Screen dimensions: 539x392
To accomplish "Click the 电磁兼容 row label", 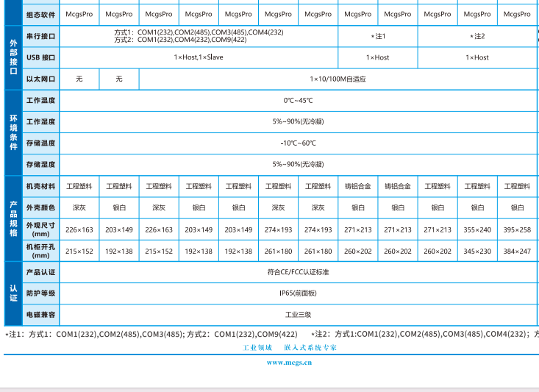I will pos(41,315).
